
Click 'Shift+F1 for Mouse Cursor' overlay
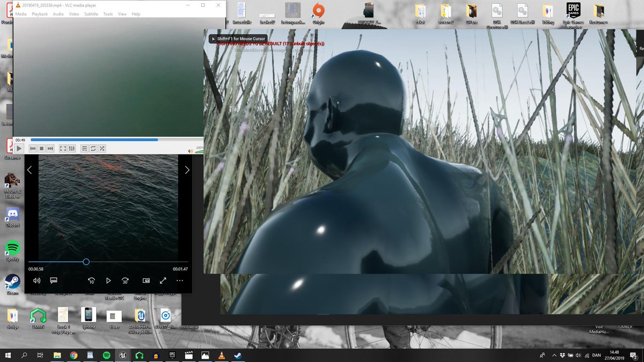click(238, 39)
